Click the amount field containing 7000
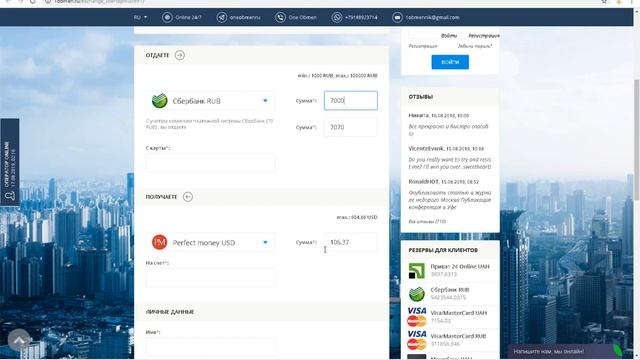The height and width of the screenshot is (360, 640). pos(351,100)
